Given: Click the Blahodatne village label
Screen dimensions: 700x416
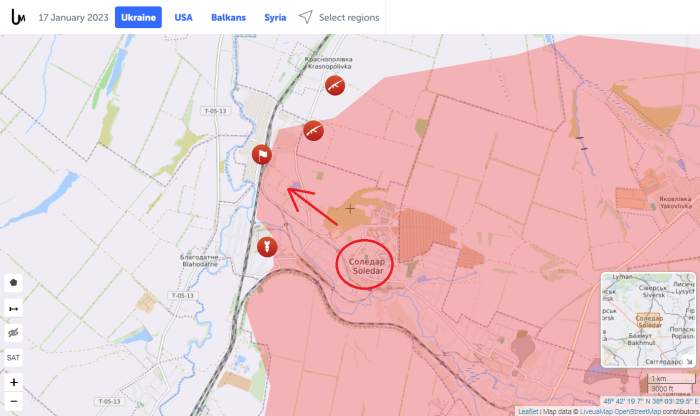Looking at the screenshot, I should click(x=199, y=261).
